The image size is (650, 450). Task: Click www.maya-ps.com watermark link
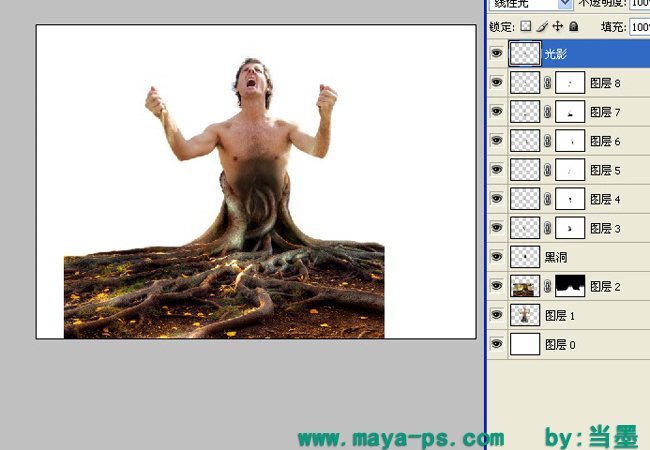tap(401, 439)
